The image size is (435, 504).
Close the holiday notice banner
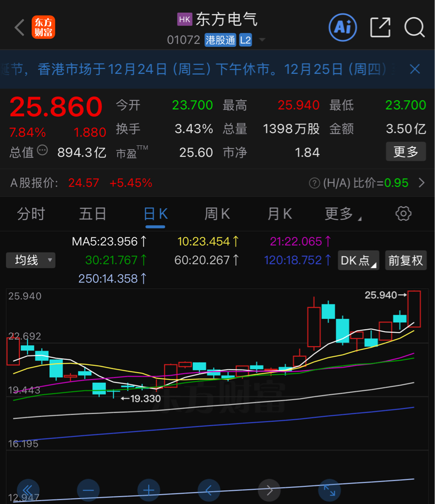click(415, 69)
